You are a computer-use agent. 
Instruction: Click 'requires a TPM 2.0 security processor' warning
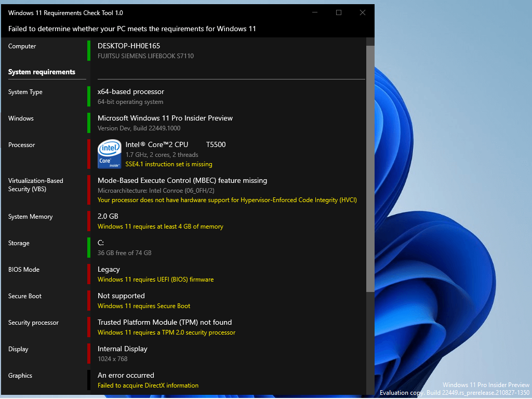tap(167, 332)
